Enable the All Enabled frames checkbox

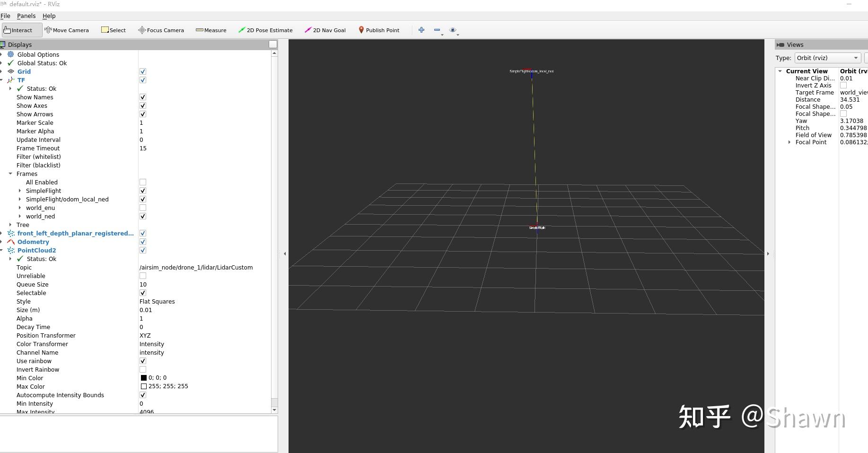coord(143,183)
